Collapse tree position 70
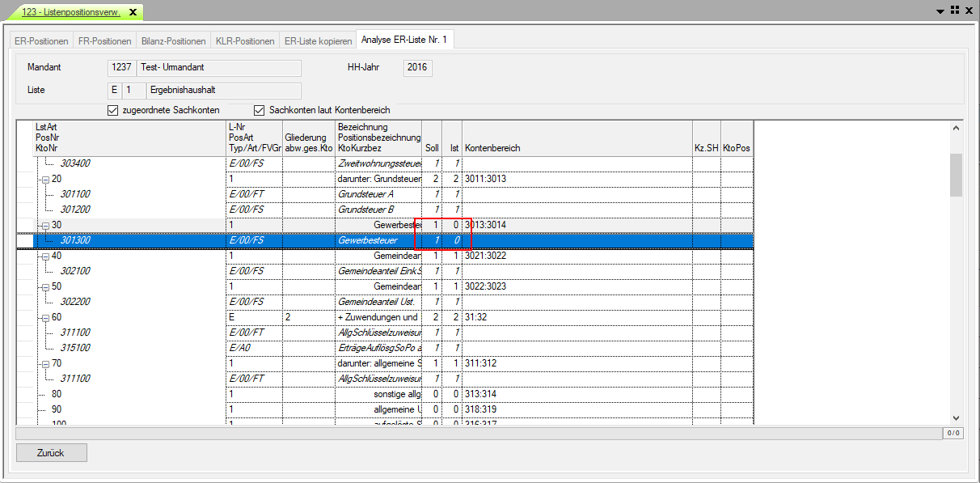Viewport: 980px width, 483px height. pos(45,363)
